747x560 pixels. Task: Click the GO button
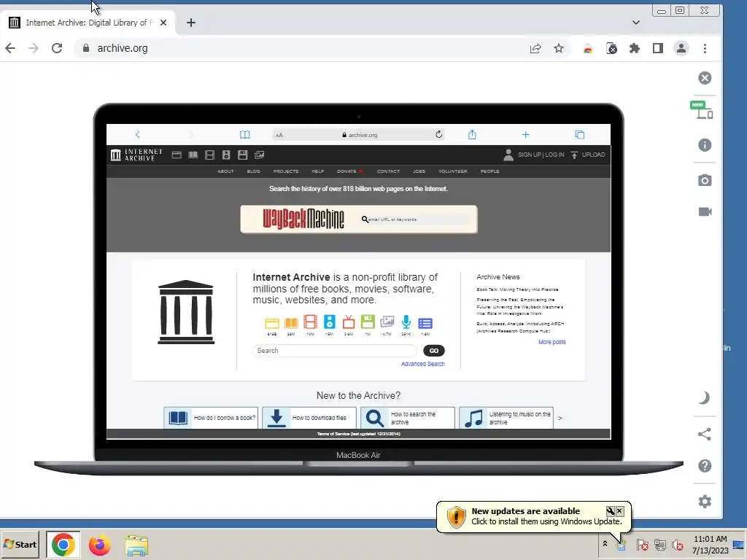click(x=433, y=351)
